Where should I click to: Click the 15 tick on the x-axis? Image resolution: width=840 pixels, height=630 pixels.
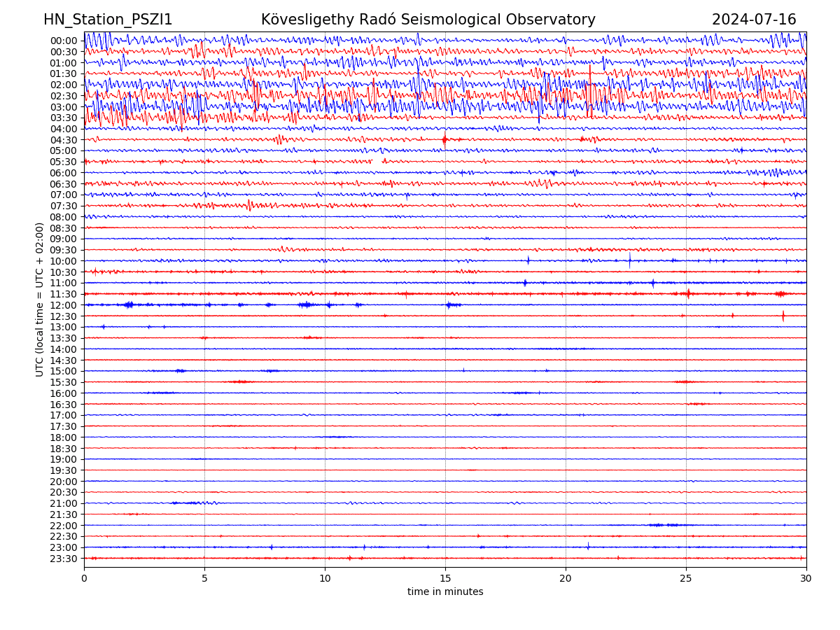pos(445,579)
